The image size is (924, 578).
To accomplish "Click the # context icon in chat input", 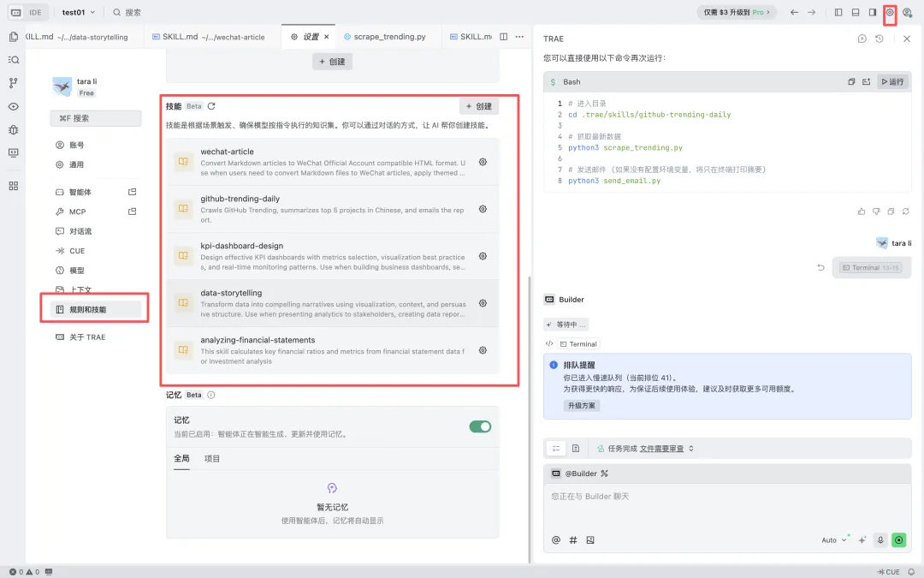I will (572, 539).
